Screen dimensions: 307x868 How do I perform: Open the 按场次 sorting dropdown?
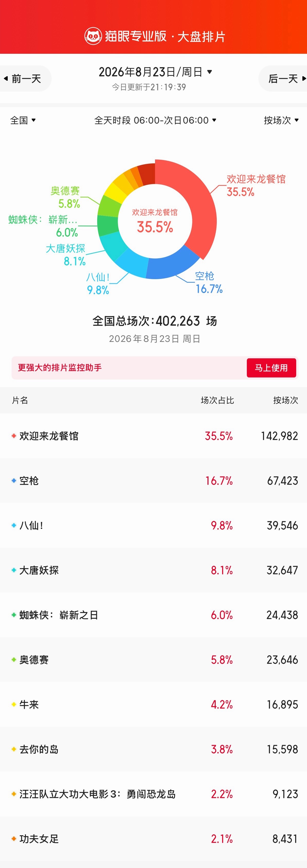[x=281, y=120]
